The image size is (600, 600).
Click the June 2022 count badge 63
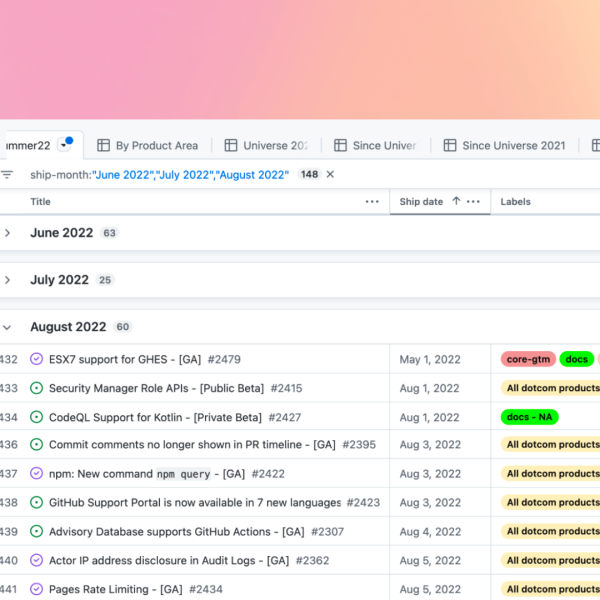(109, 233)
